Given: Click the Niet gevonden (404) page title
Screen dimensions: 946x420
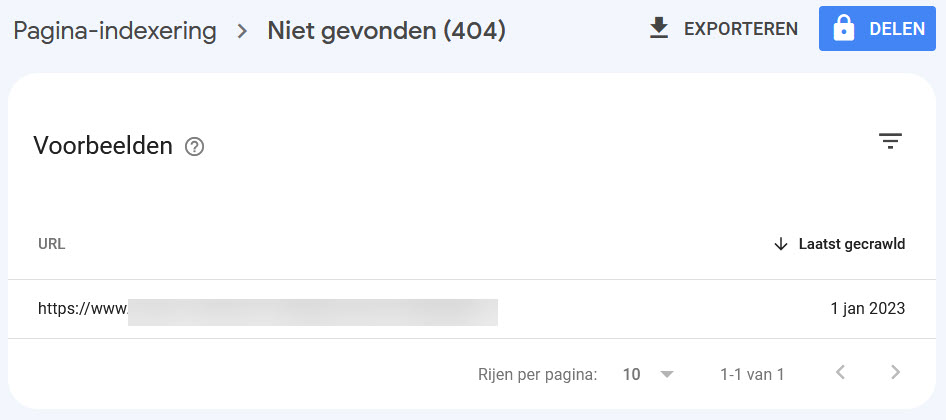Looking at the screenshot, I should coord(387,31).
